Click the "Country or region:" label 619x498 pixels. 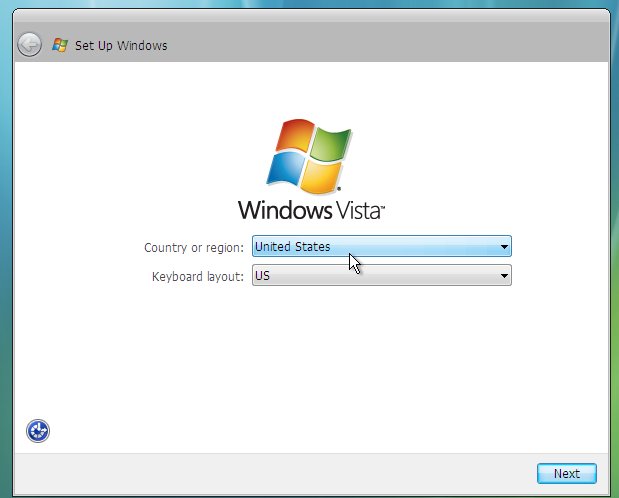(193, 247)
